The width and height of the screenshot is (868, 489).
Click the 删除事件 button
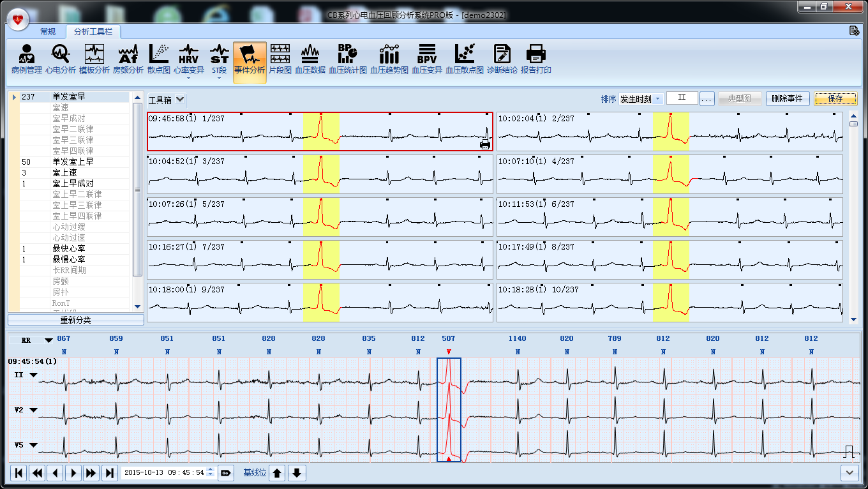click(788, 98)
